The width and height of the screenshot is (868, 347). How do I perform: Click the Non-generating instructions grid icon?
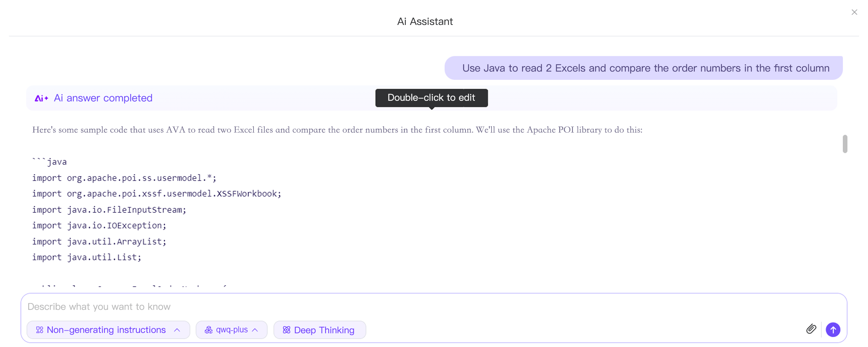[39, 330]
